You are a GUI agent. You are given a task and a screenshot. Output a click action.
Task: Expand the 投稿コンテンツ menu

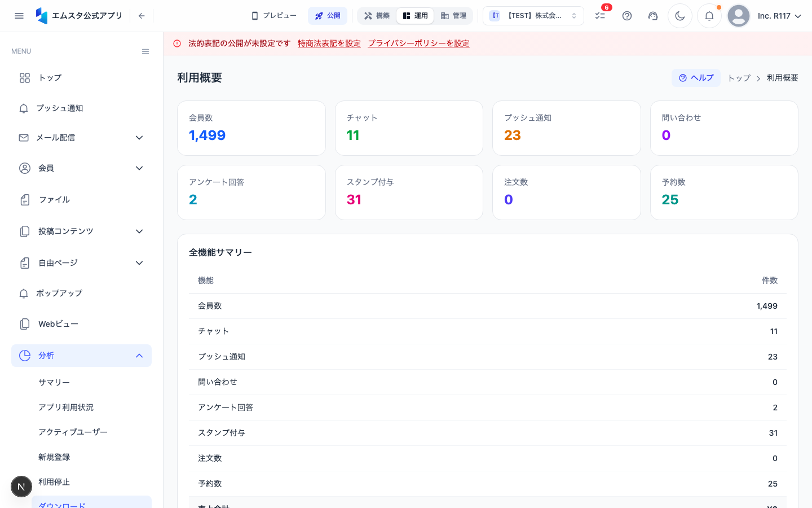(81, 231)
